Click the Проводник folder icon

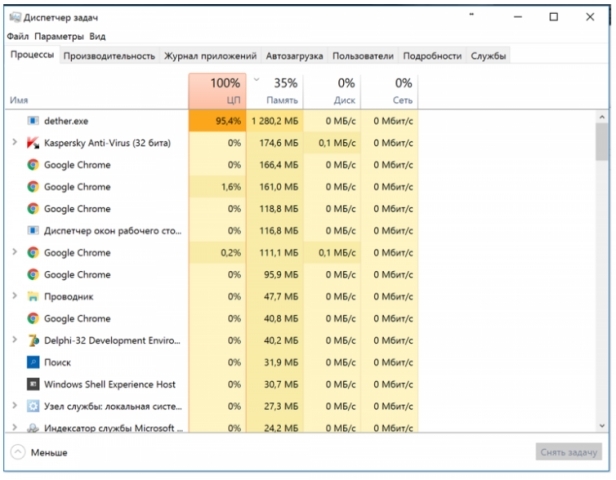coord(33,296)
